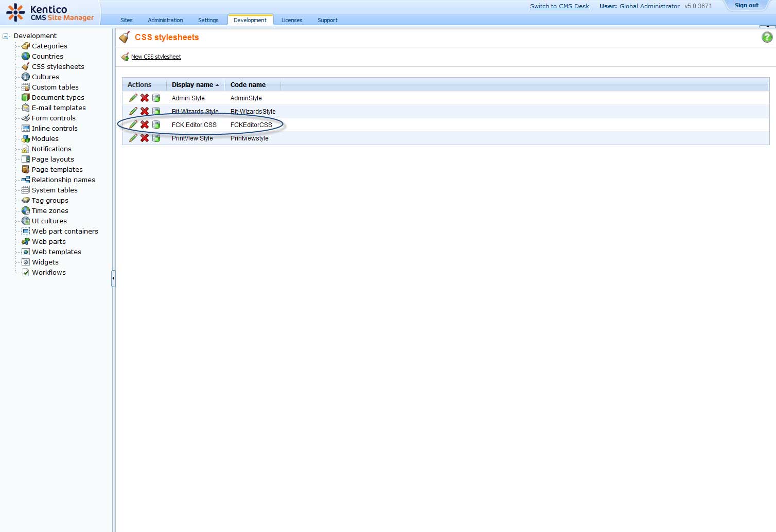Open the Settings tab
Viewport: 776px width, 532px height.
click(208, 20)
